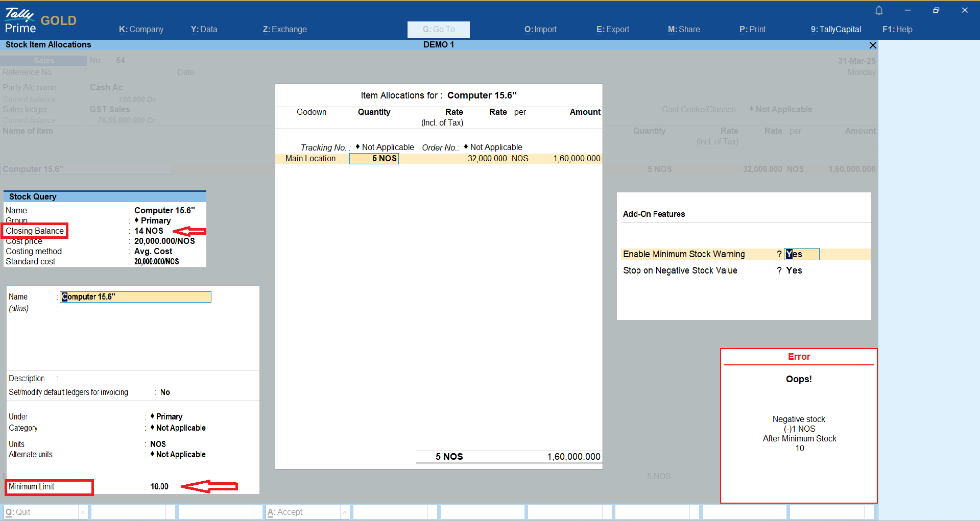Image resolution: width=980 pixels, height=521 pixels.
Task: Restore the application window size
Action: (936, 11)
